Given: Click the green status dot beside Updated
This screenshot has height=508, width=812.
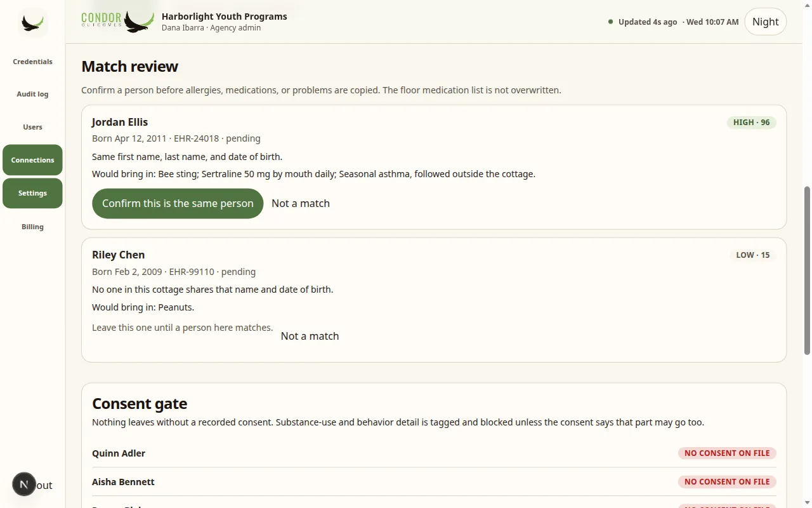Looking at the screenshot, I should coord(610,22).
